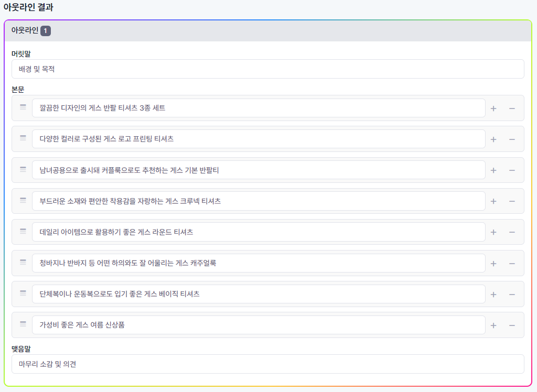Remove the '부드러운 소재와 편안한 착용감' row
Screen dimensions: 537x392
512,201
